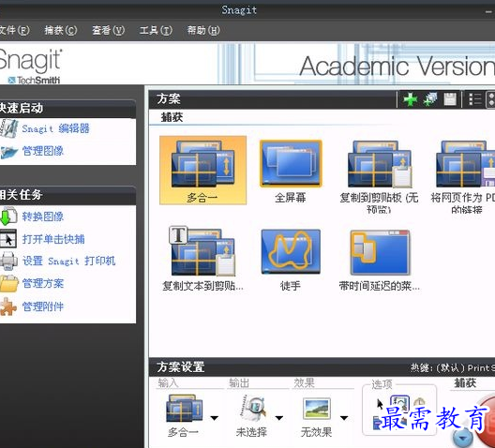Viewport: 495px width, 448px height.
Task: Open the Snagit 编辑器 link
Action: click(56, 128)
